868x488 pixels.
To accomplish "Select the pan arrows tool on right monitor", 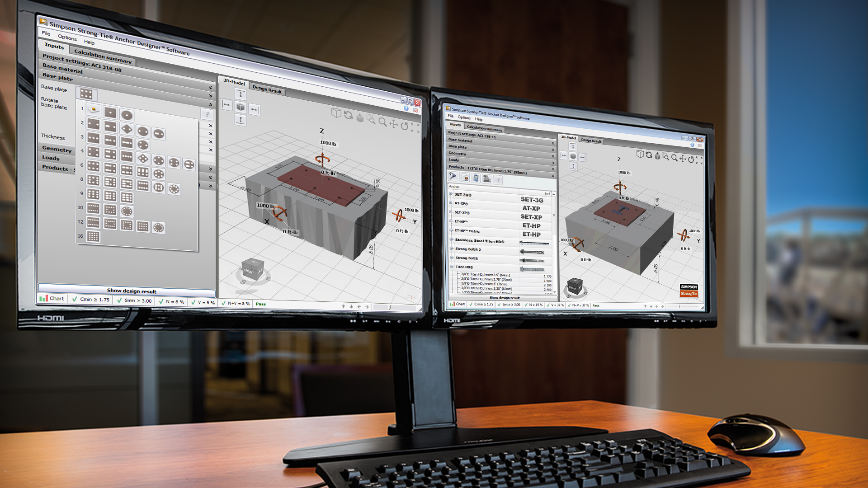I will (x=683, y=159).
